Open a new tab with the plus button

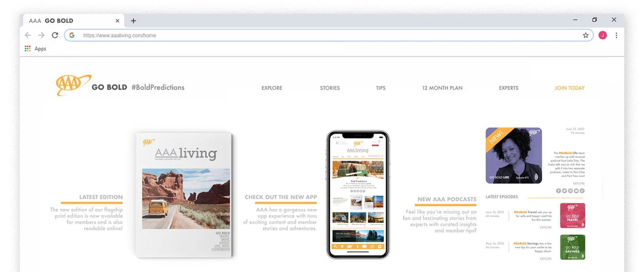133,21
